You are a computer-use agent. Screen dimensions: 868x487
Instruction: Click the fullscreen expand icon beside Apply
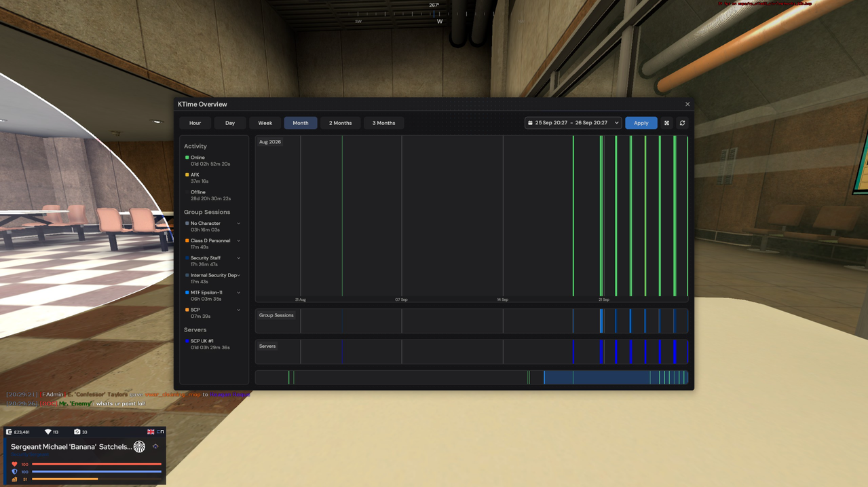coord(666,123)
